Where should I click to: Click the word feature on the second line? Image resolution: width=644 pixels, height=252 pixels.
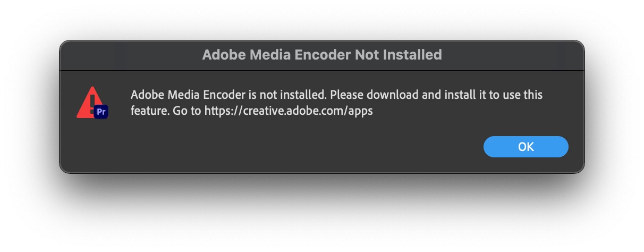[149, 112]
